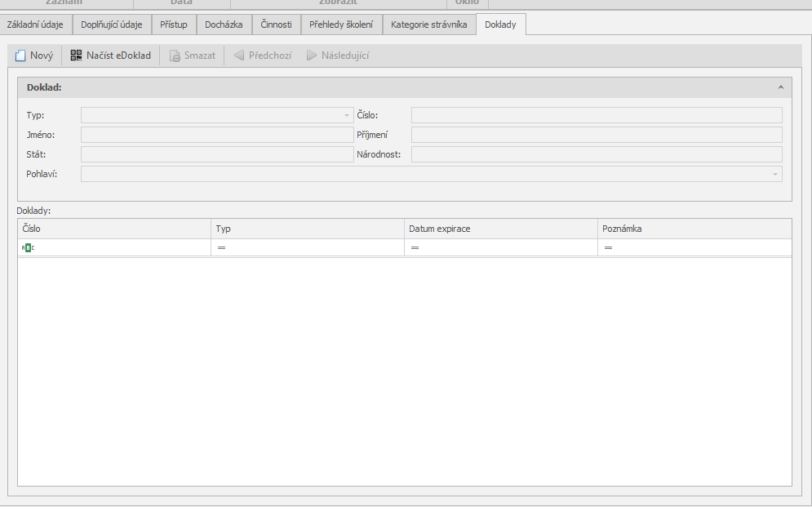
Task: Click the equals filter icon under Typ
Action: [x=221, y=247]
